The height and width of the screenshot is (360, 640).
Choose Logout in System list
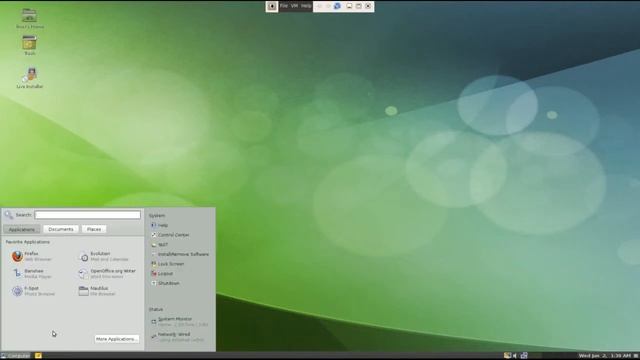162,274
